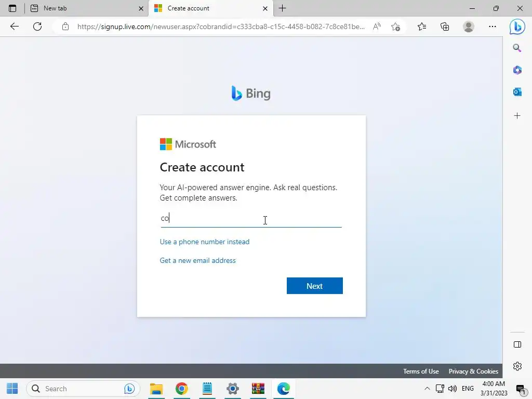
Task: Open File Explorer from taskbar
Action: click(x=156, y=389)
